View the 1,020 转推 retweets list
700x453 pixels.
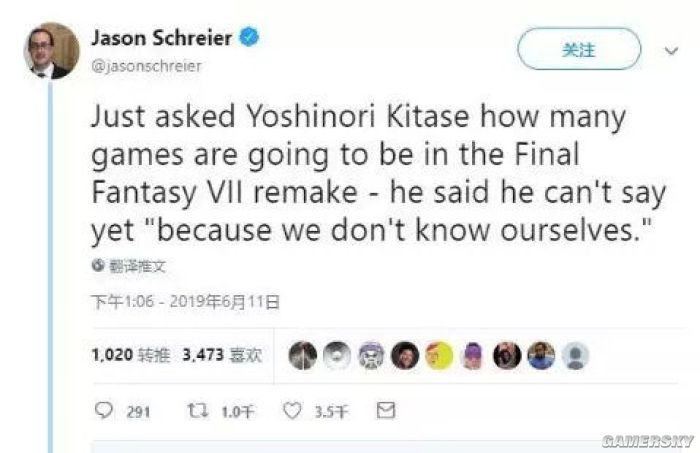(x=131, y=355)
